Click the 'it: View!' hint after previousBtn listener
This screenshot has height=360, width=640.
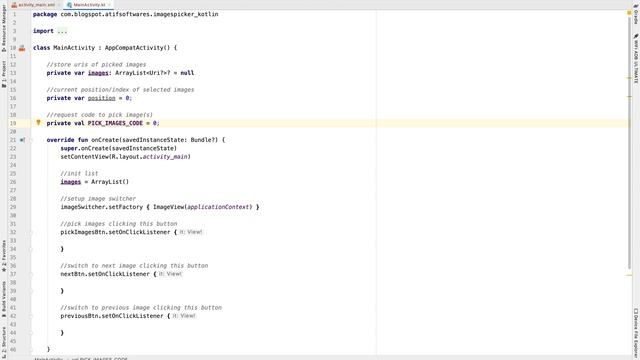pyautogui.click(x=184, y=316)
